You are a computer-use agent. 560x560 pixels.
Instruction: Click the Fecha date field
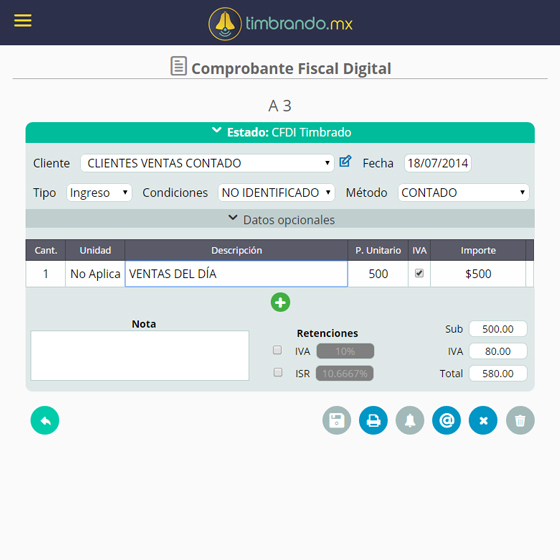coord(438,163)
